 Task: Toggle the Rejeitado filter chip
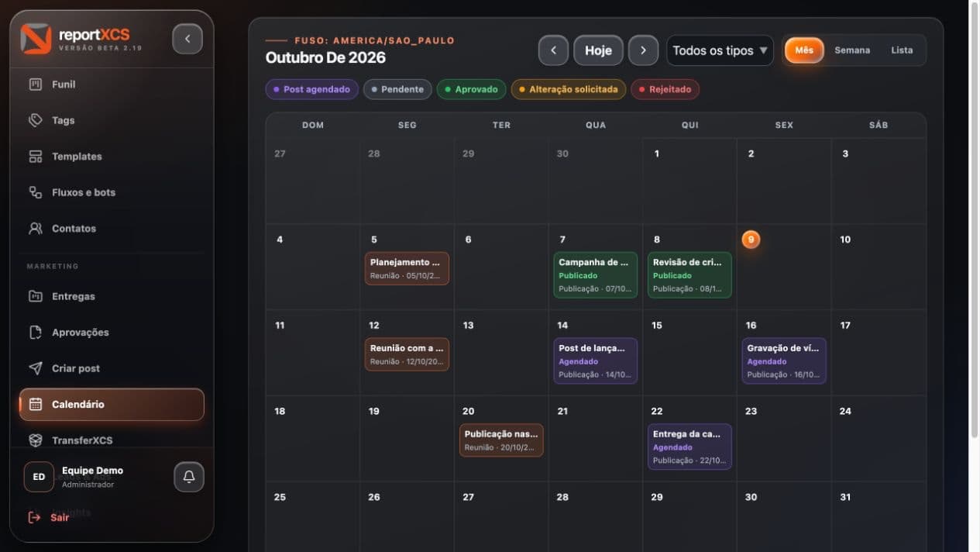click(x=665, y=89)
